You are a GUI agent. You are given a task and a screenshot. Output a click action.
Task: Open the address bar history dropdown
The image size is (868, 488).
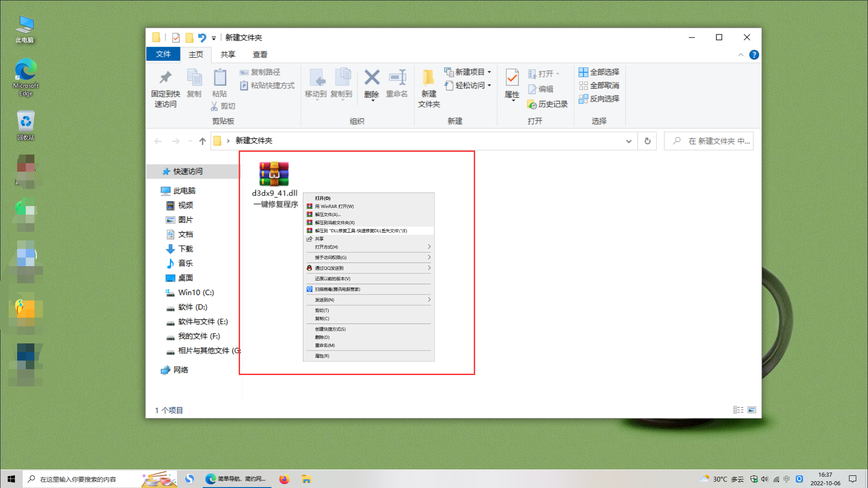pyautogui.click(x=628, y=141)
